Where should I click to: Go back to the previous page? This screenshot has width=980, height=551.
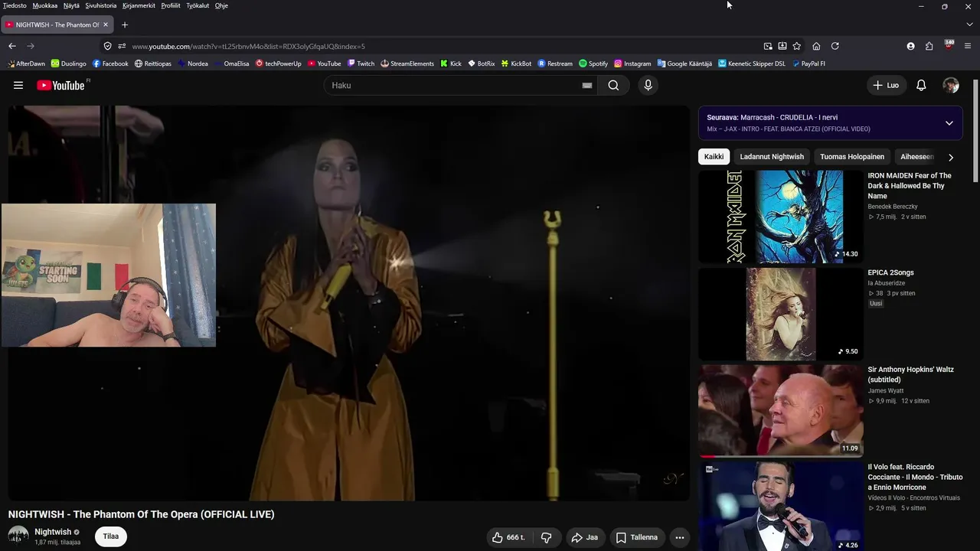[x=12, y=46]
